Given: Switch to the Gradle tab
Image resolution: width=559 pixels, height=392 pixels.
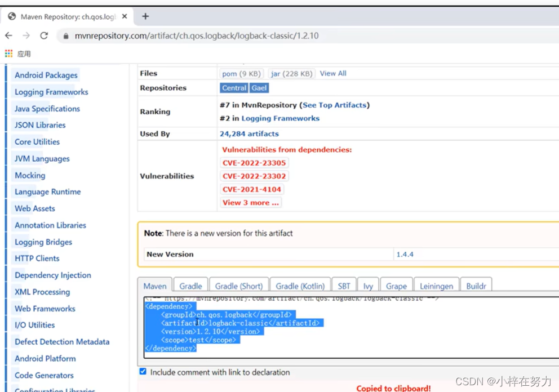Looking at the screenshot, I should point(190,286).
